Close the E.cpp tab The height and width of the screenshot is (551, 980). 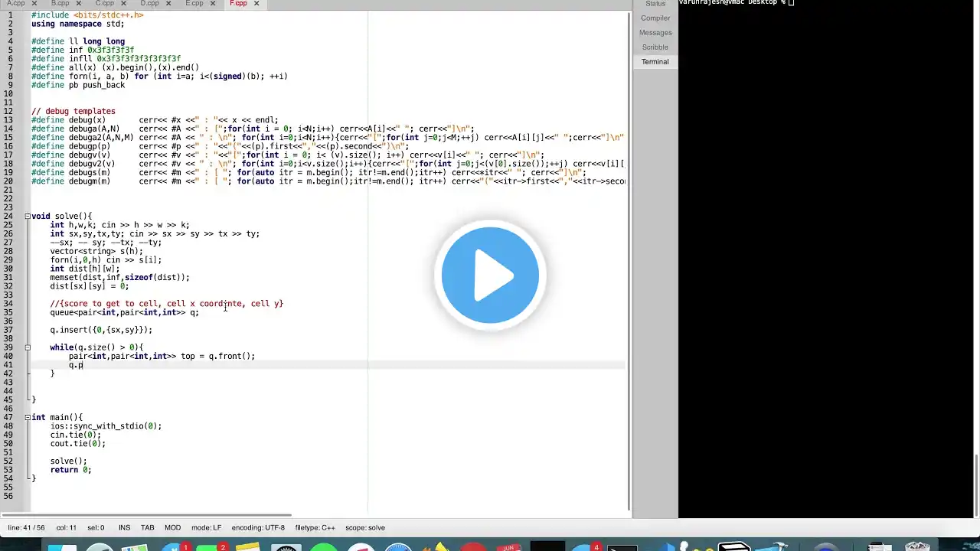[212, 3]
